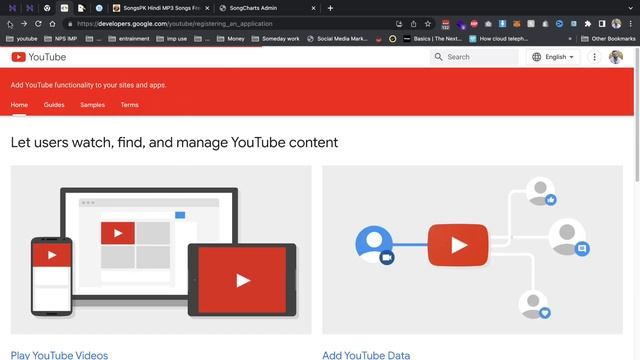Click the lock icon in the address bar
This screenshot has width=640, height=360.
70,24
